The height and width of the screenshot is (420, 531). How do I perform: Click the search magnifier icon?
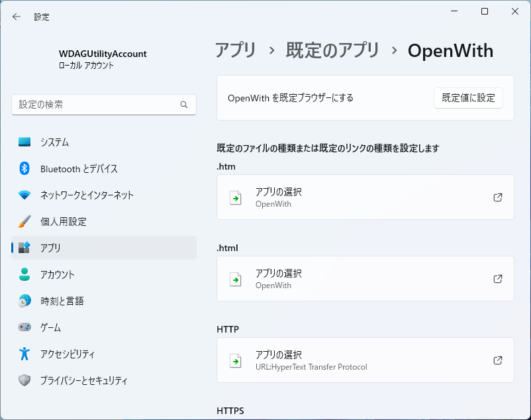point(183,104)
